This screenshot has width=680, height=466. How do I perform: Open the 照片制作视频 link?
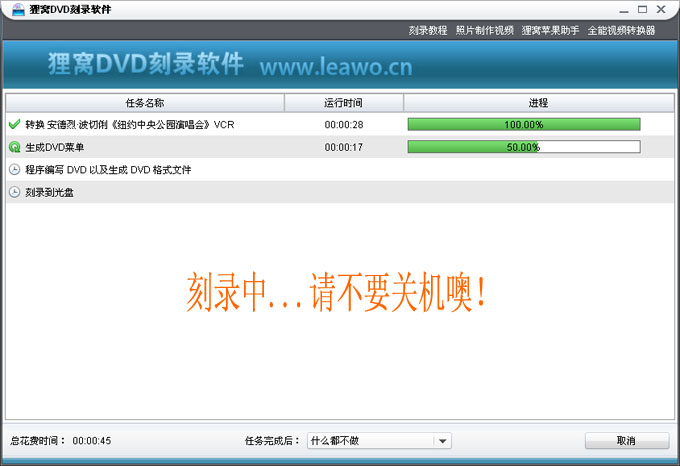click(484, 30)
